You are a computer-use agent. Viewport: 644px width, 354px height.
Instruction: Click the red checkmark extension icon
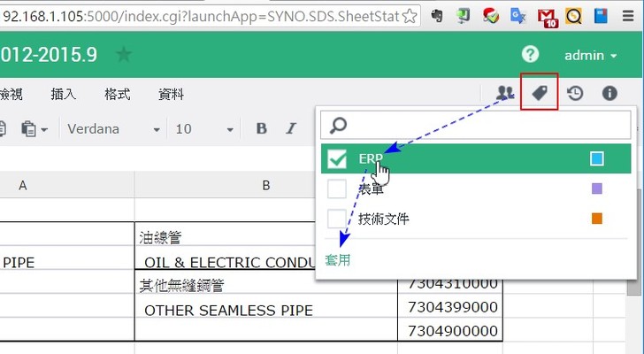pos(491,16)
